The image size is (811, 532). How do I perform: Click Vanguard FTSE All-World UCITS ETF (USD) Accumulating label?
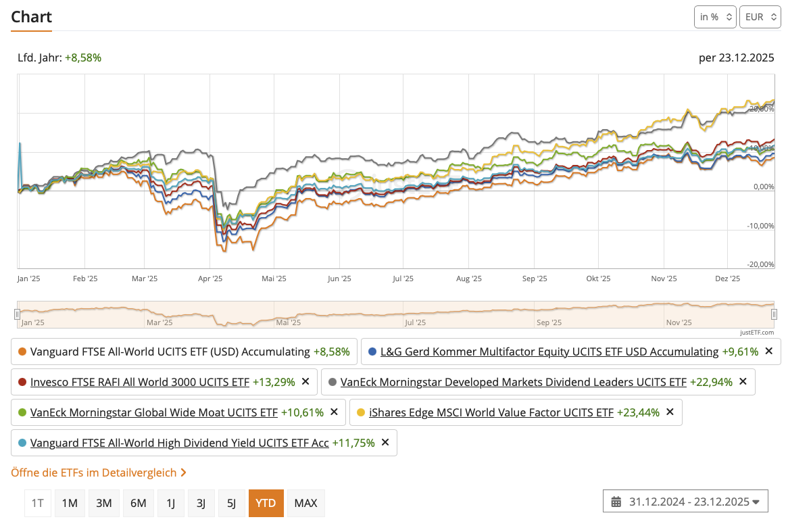click(170, 352)
